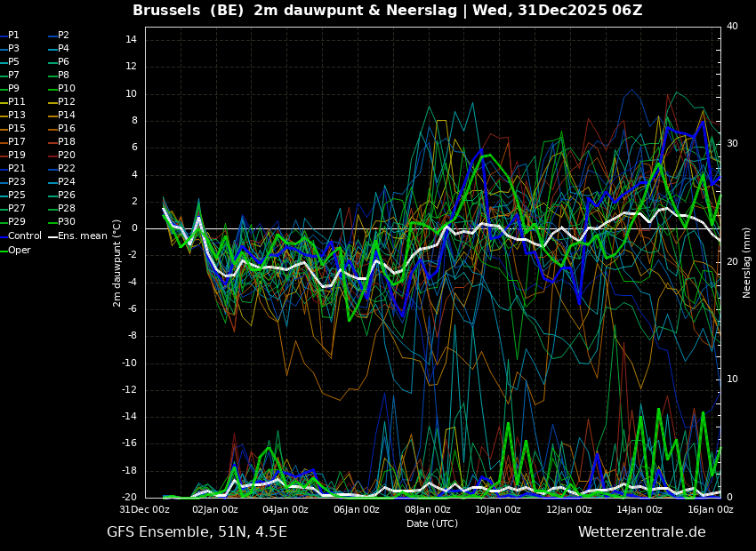Viewport: 756px width, 551px height.
Task: Click the 30 value on precipitation axis
Action: tap(732, 144)
